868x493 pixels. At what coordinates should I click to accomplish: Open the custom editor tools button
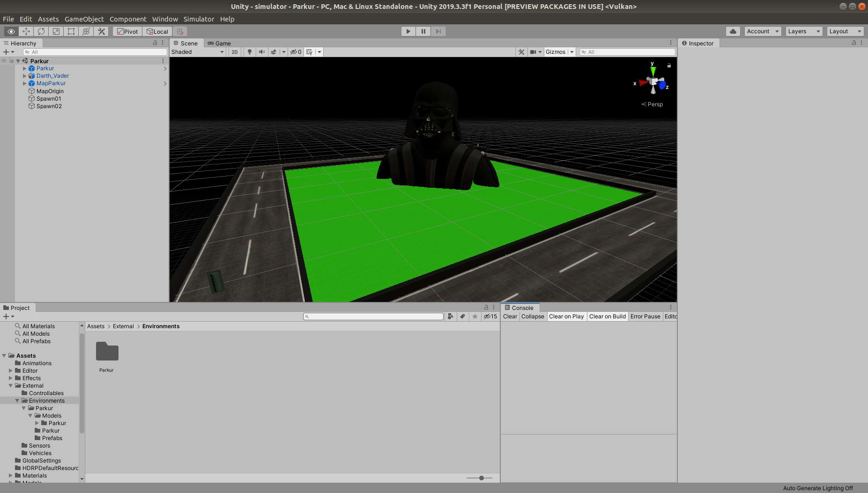pyautogui.click(x=101, y=31)
